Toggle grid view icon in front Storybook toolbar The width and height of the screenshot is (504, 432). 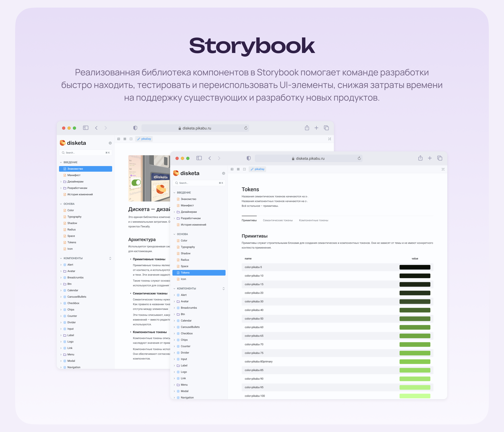238,169
